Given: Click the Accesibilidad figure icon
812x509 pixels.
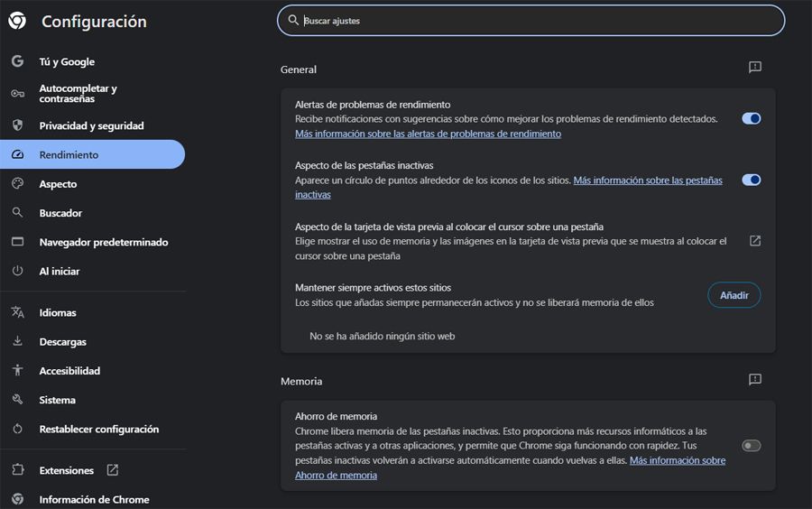Looking at the screenshot, I should [x=18, y=370].
